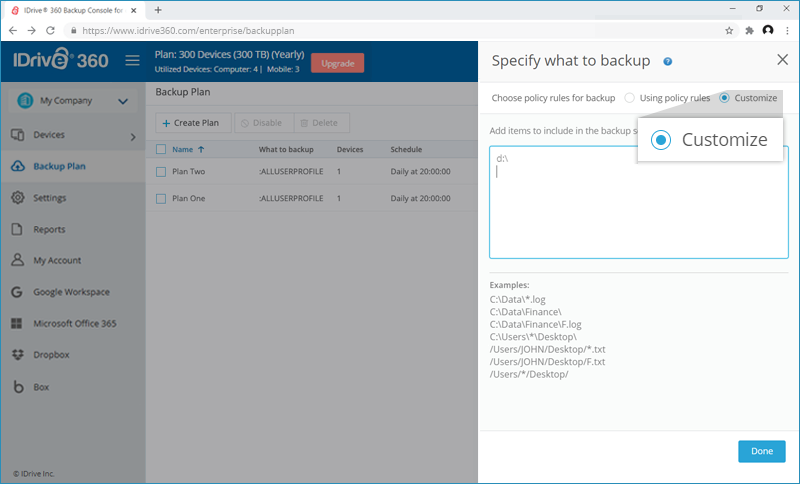The width and height of the screenshot is (800, 484).
Task: Close the Specify what to backup panel
Action: tap(782, 60)
